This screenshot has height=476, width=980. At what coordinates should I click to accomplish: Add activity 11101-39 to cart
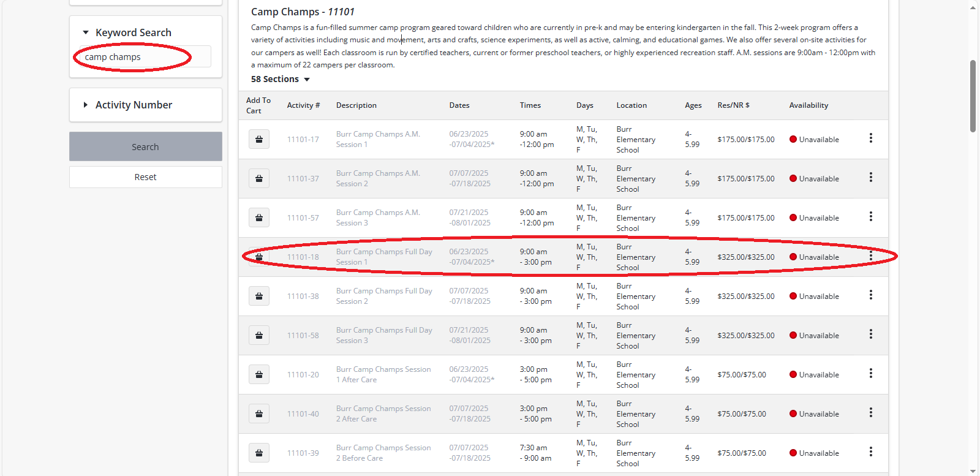click(259, 453)
